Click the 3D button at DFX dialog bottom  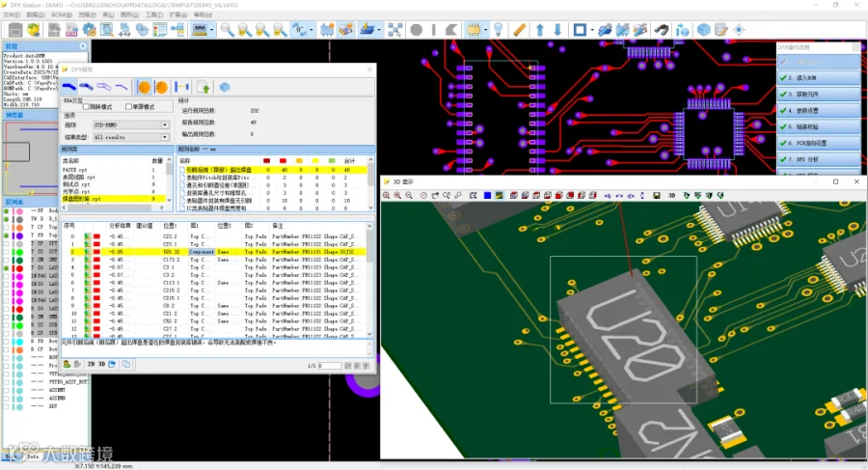click(x=101, y=365)
